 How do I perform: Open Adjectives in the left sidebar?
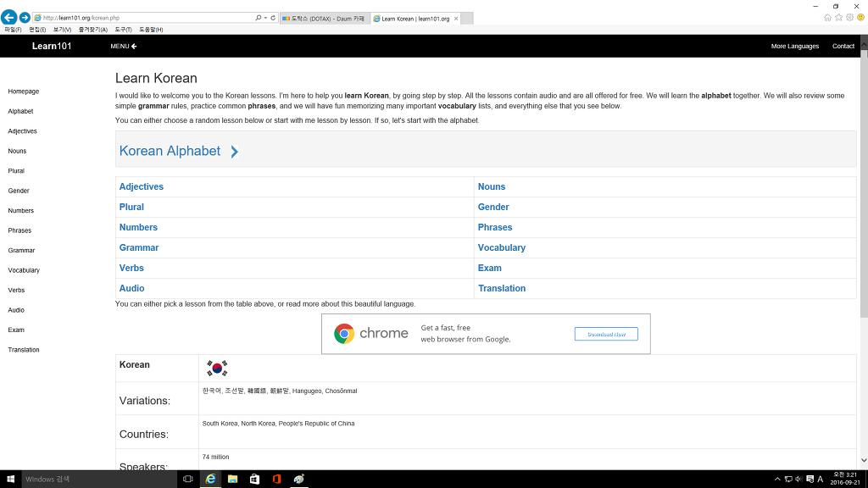(x=23, y=131)
